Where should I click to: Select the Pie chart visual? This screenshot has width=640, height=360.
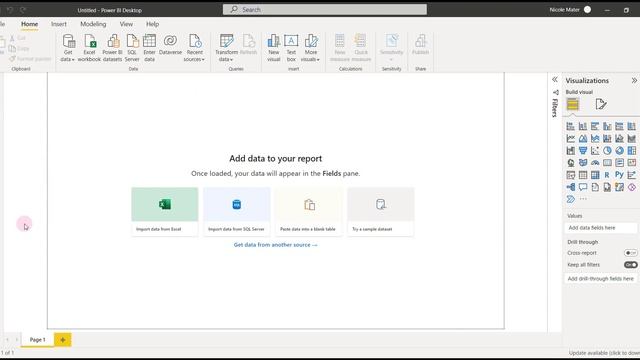607,151
